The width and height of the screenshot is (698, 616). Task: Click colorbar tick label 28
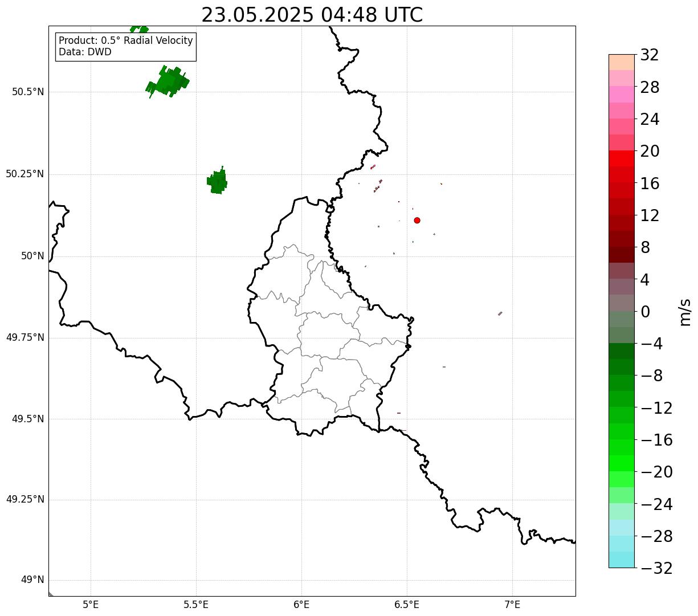650,87
